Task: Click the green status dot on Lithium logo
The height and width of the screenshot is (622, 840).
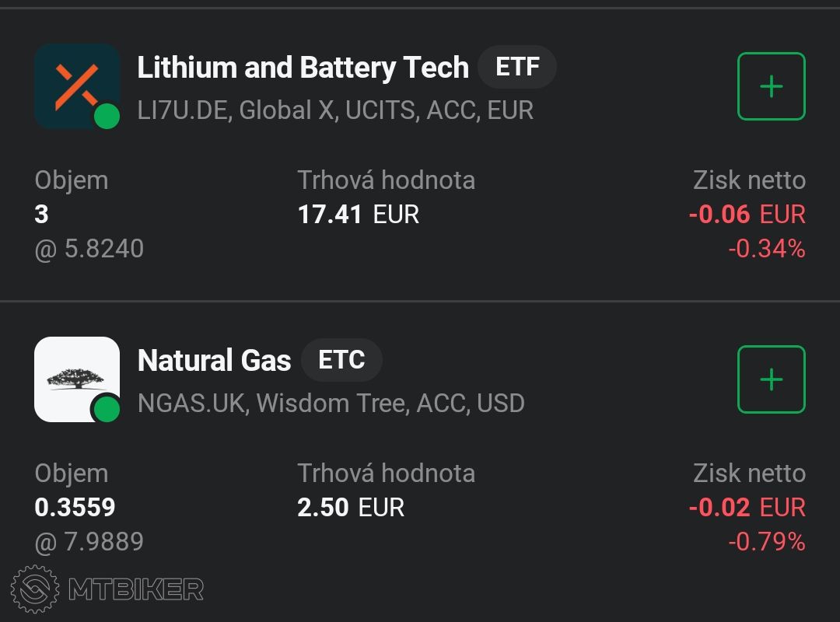Action: (107, 117)
